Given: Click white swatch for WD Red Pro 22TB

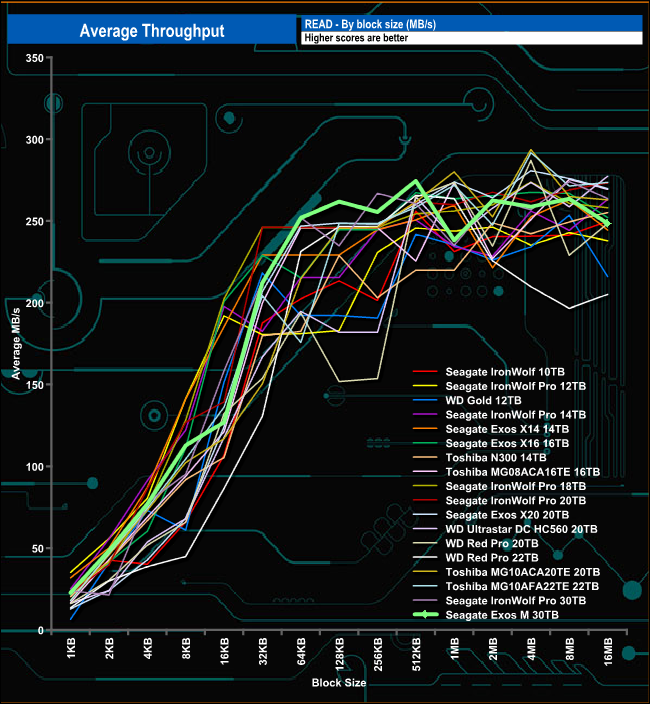Looking at the screenshot, I should click(425, 558).
